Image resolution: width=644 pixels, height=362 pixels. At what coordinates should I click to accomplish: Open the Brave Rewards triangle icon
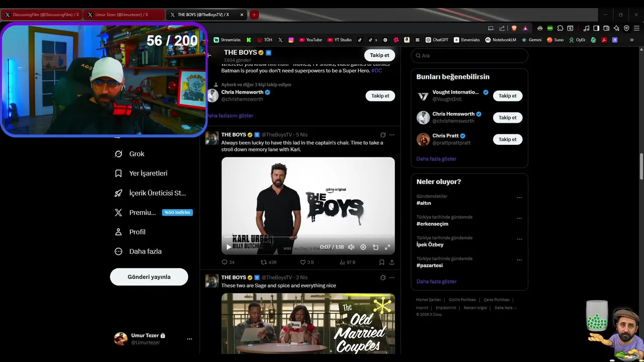[x=525, y=28]
